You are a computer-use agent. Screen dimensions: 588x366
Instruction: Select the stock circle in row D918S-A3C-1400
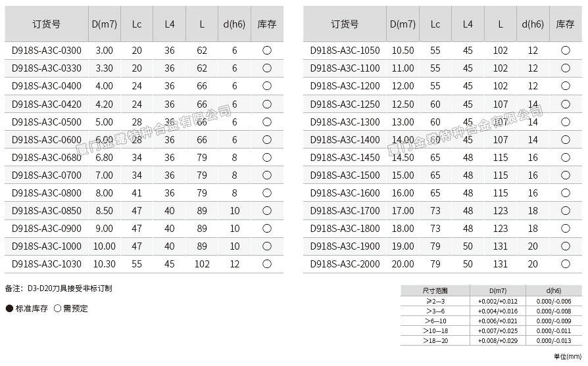point(566,139)
